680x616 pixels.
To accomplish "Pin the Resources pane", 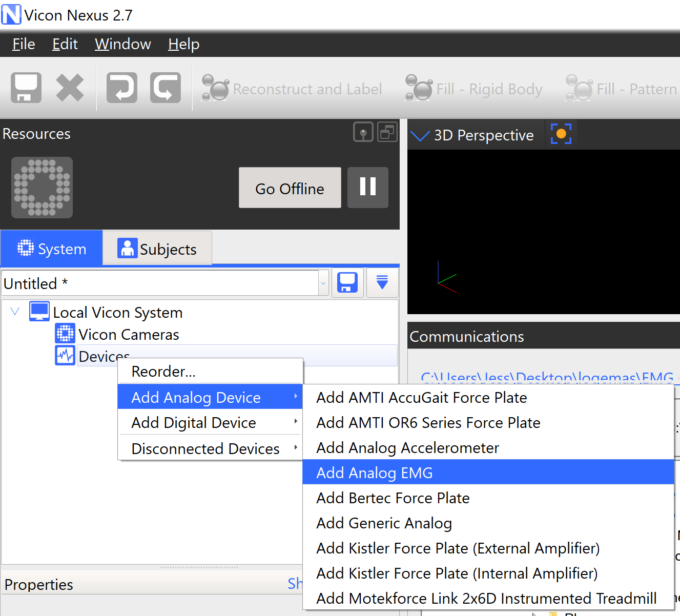I will pyautogui.click(x=363, y=132).
